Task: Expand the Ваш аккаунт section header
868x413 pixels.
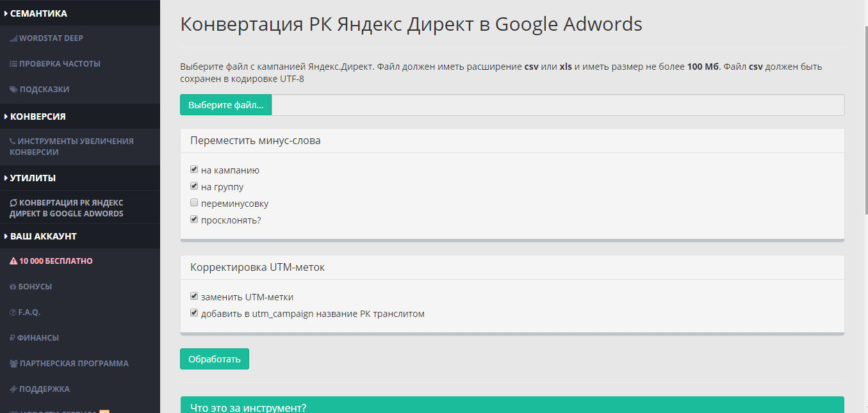Action: (43, 236)
